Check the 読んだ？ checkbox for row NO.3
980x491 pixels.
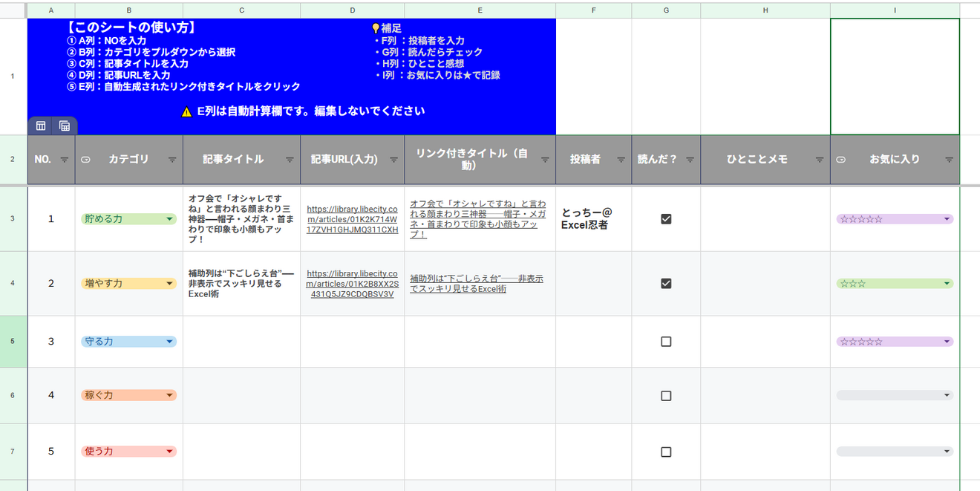(665, 341)
